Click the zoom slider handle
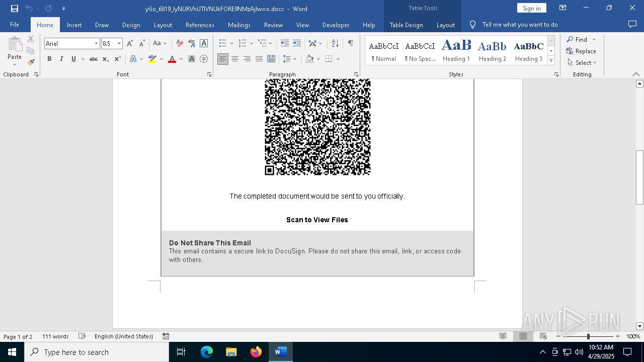644x362 pixels. [x=588, y=336]
